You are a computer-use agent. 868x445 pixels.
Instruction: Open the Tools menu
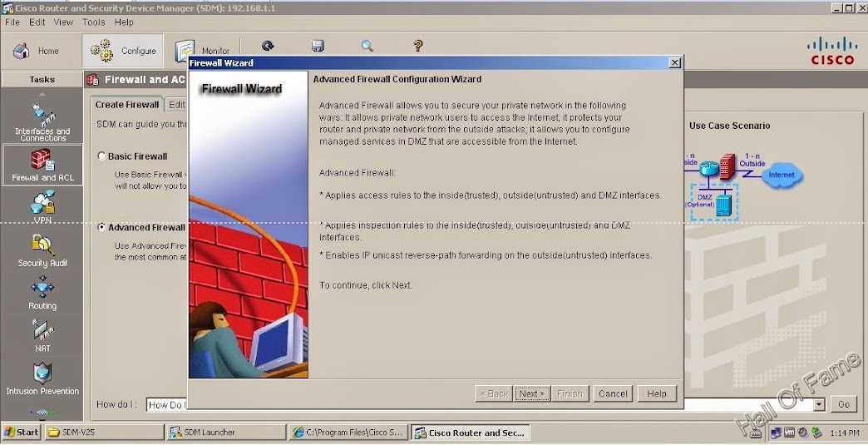(x=94, y=22)
